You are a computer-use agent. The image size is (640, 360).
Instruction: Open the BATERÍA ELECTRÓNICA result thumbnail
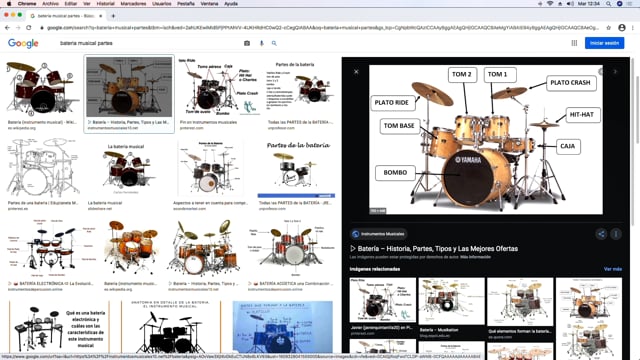coord(51,248)
